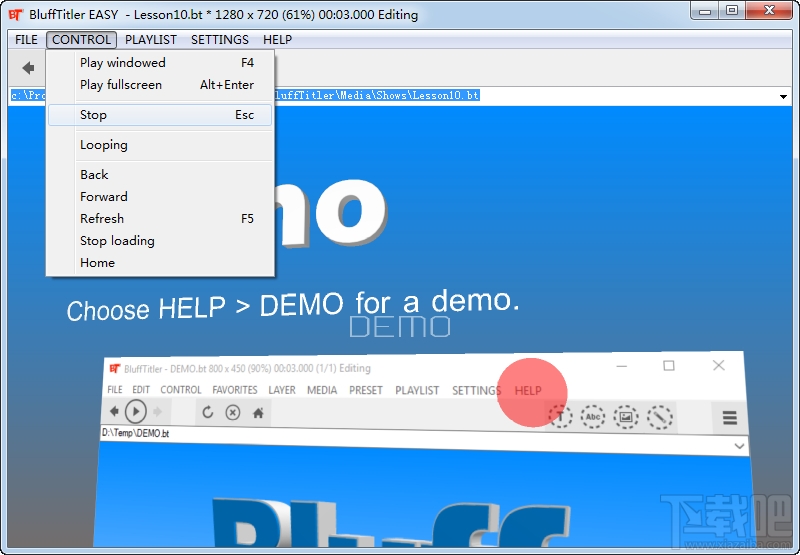The image size is (800, 555).
Task: Close the BluffTitler EASY window
Action: point(769,11)
